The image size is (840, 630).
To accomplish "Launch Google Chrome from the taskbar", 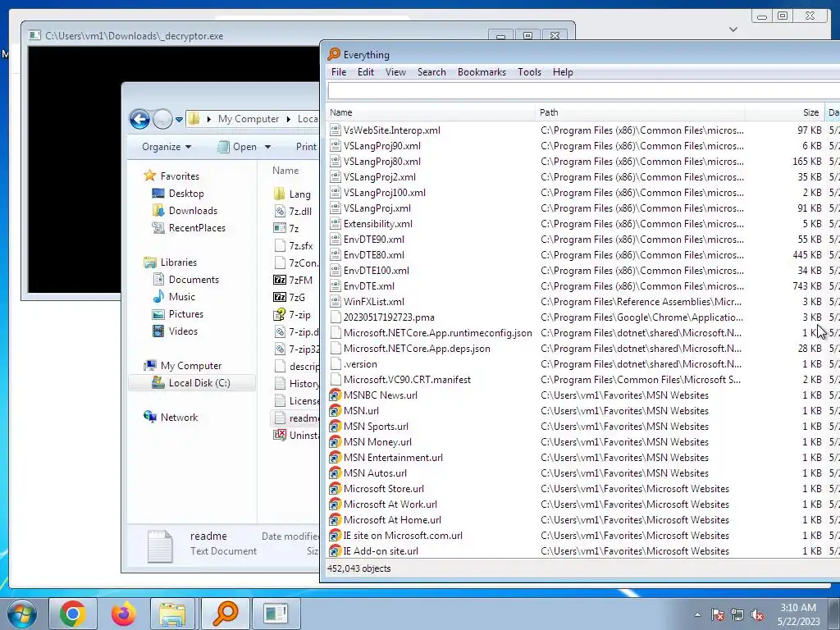I will [73, 614].
